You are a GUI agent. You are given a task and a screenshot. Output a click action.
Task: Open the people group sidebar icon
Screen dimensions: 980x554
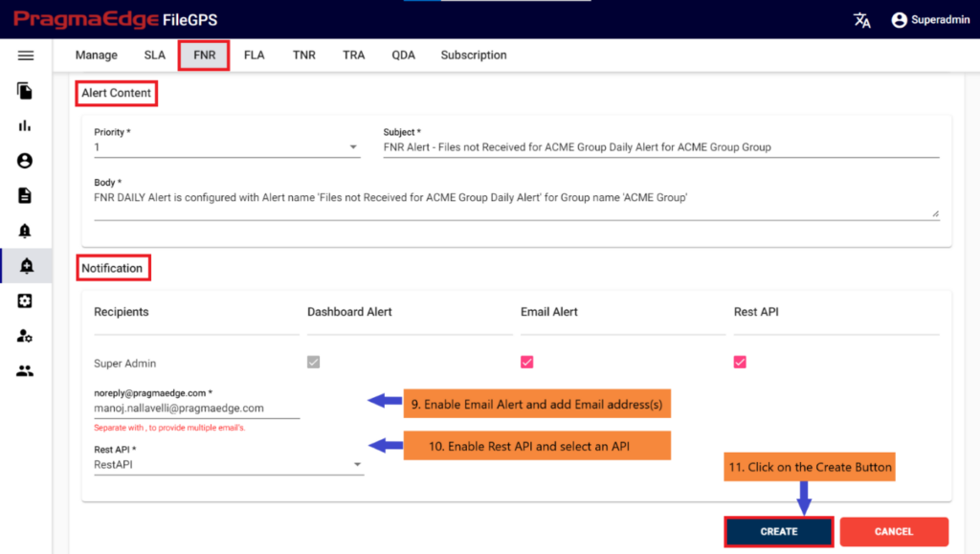click(x=25, y=371)
